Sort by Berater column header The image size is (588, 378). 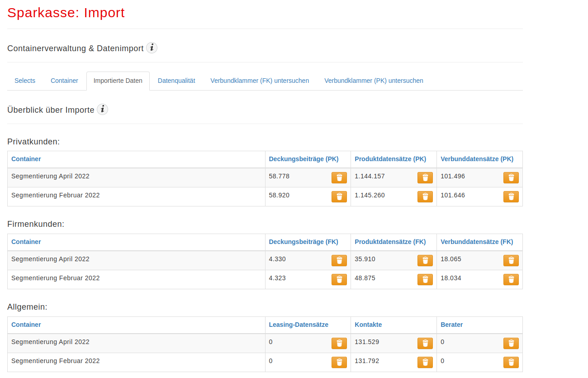point(451,325)
